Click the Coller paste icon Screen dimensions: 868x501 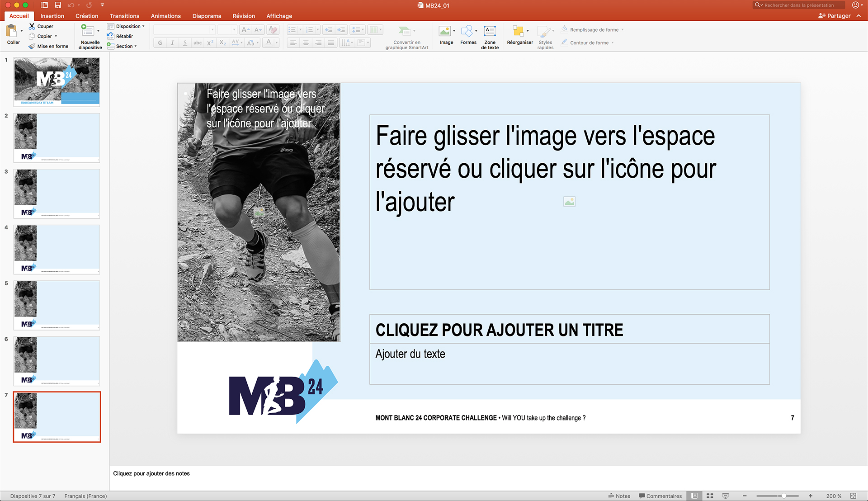pyautogui.click(x=11, y=31)
